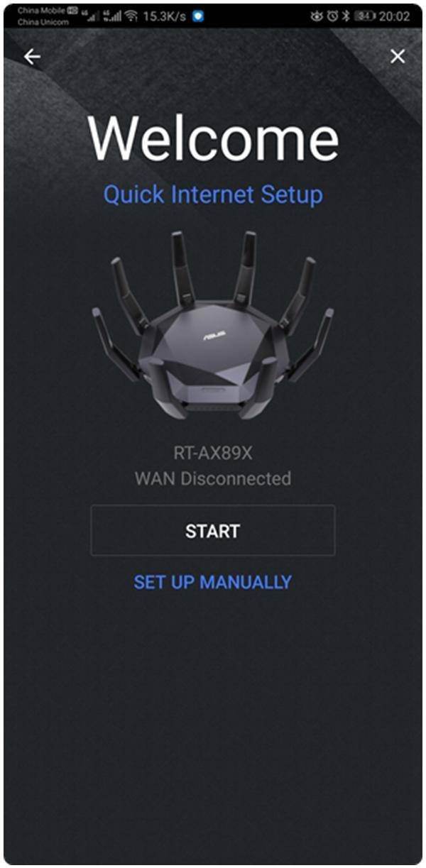The image size is (426, 868).
Task: Tap the START button
Action: [213, 530]
